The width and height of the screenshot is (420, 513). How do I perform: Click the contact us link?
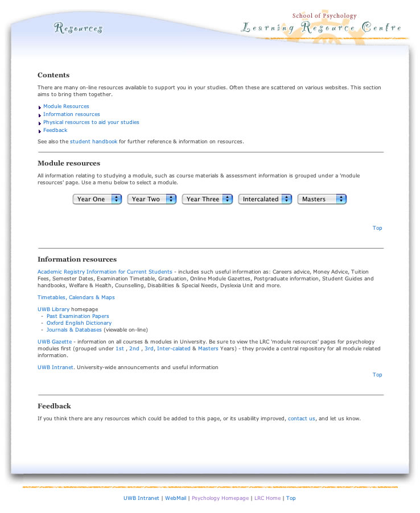[x=301, y=419]
